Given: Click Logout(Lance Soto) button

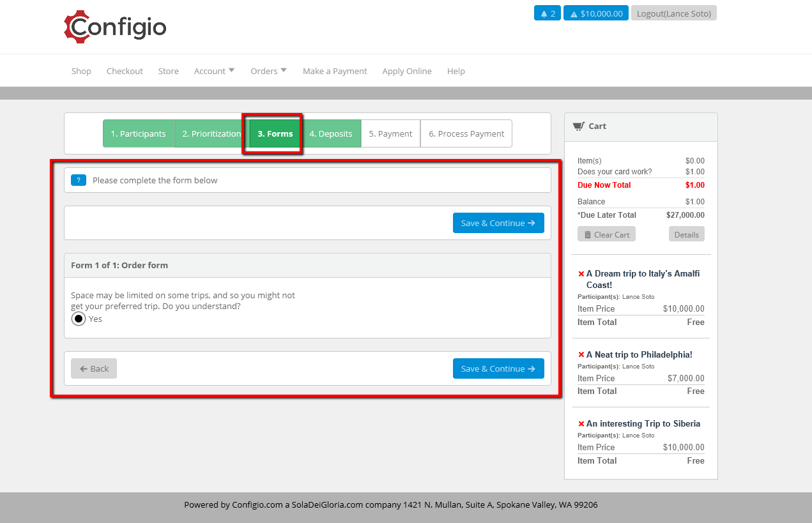Looking at the screenshot, I should coord(674,13).
